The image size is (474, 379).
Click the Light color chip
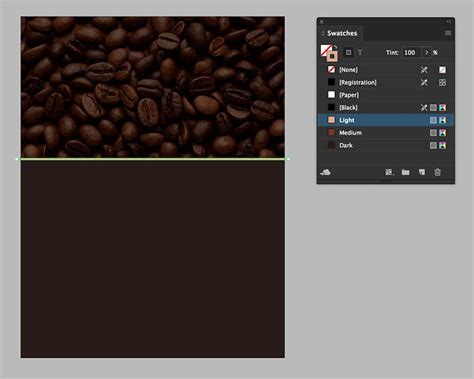331,120
